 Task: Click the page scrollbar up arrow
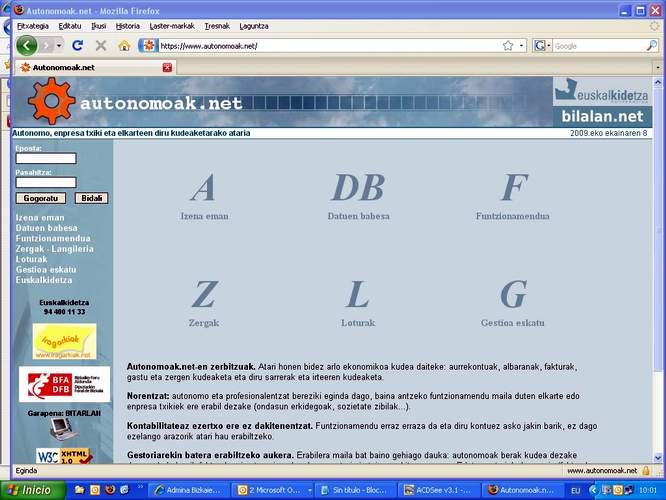click(658, 82)
